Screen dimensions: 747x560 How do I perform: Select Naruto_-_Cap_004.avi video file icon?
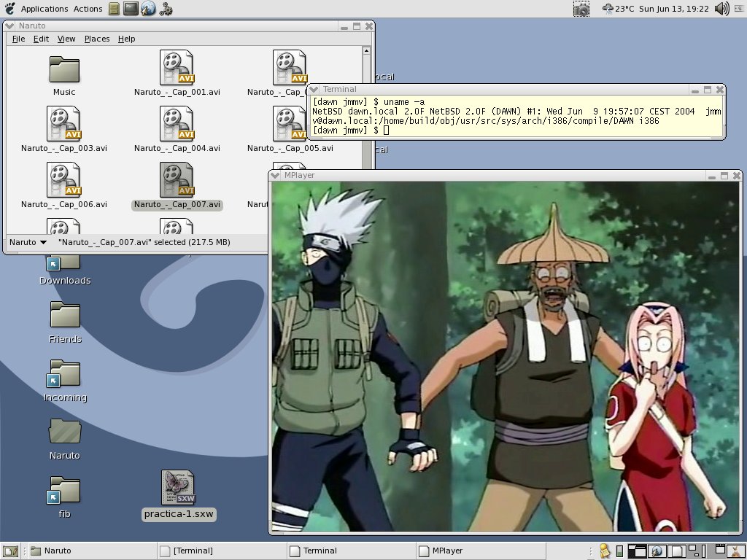tap(177, 124)
